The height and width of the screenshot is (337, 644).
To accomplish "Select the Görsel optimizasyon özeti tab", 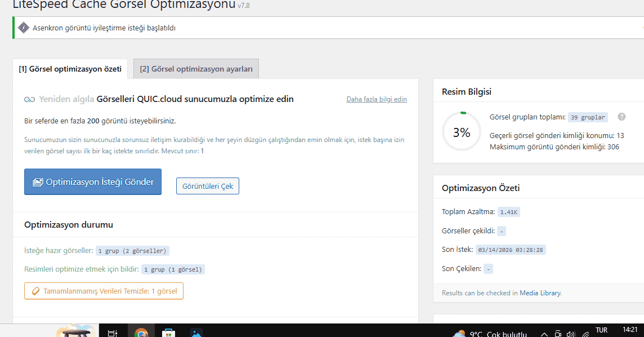I will [70, 69].
